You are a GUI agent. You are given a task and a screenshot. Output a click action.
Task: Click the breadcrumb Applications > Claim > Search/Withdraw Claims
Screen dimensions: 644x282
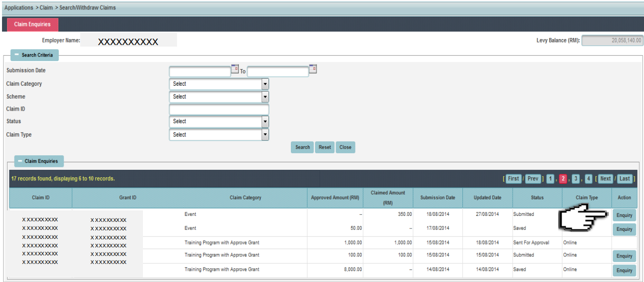click(60, 8)
